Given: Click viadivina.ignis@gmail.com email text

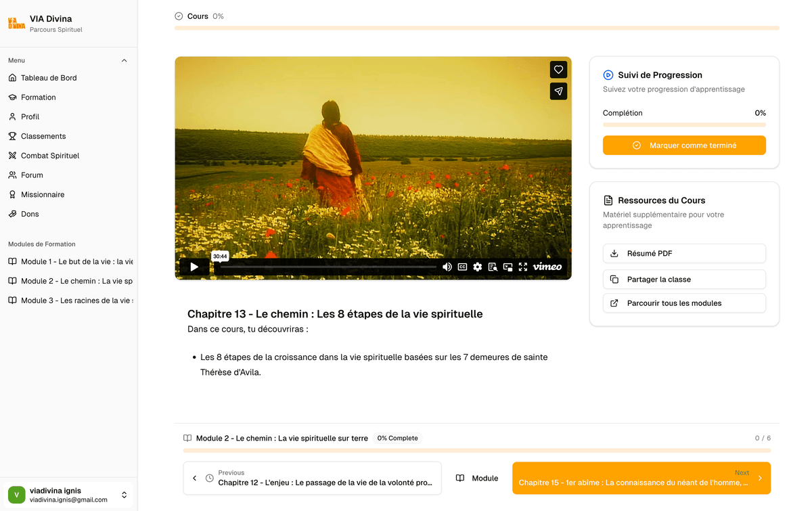Looking at the screenshot, I should pos(68,500).
